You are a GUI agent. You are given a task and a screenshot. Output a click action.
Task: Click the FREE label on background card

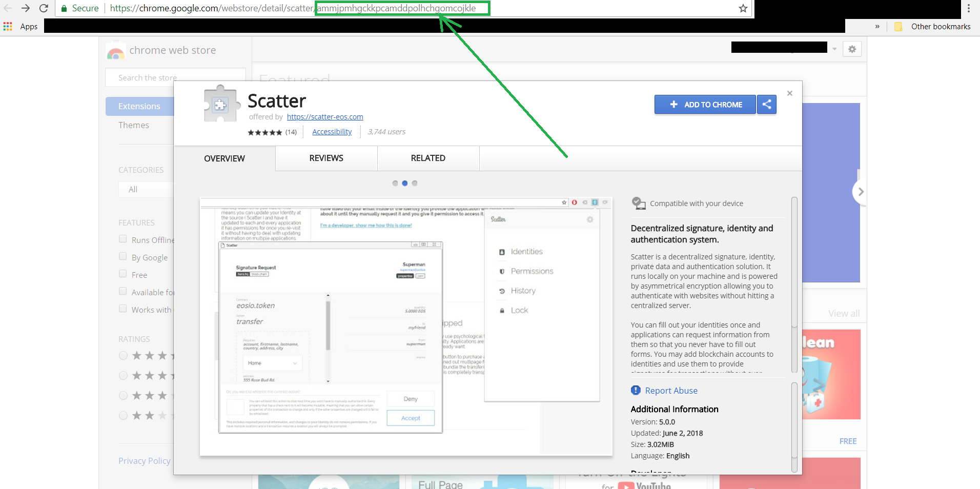tap(848, 441)
